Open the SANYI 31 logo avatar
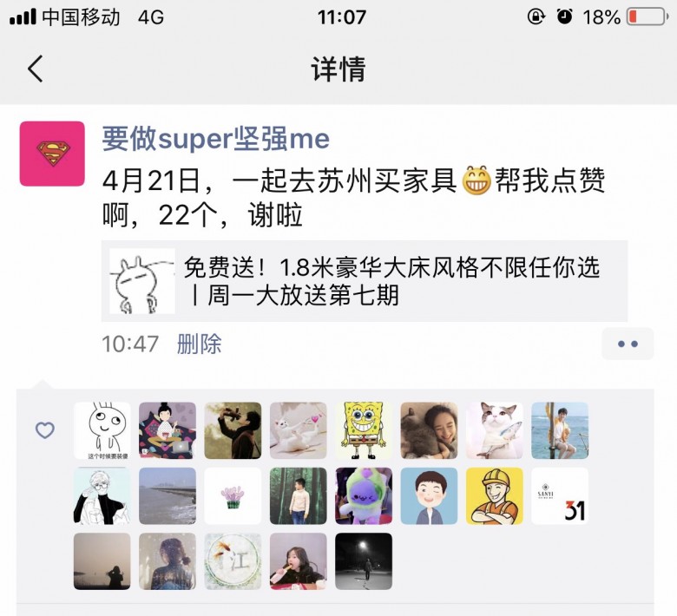 point(560,496)
